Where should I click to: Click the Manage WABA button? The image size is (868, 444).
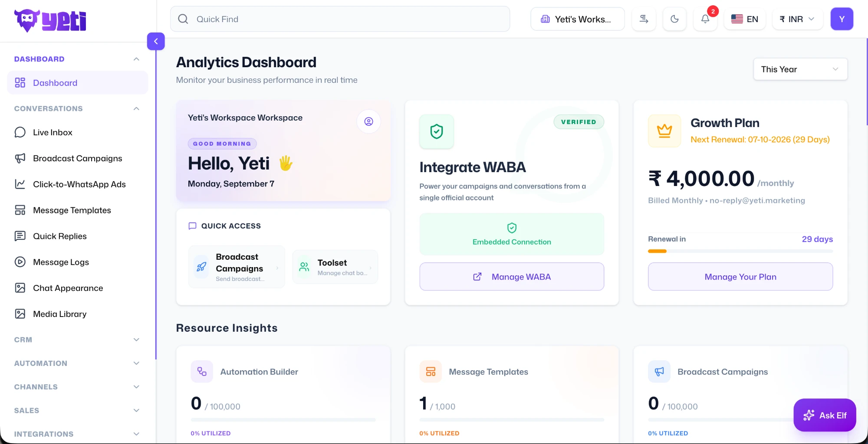[512, 277]
